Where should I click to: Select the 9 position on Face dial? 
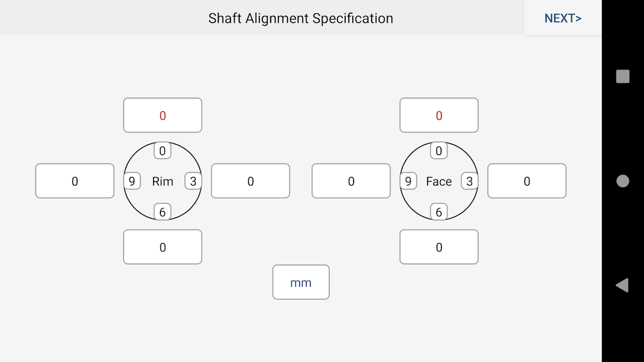tap(408, 181)
